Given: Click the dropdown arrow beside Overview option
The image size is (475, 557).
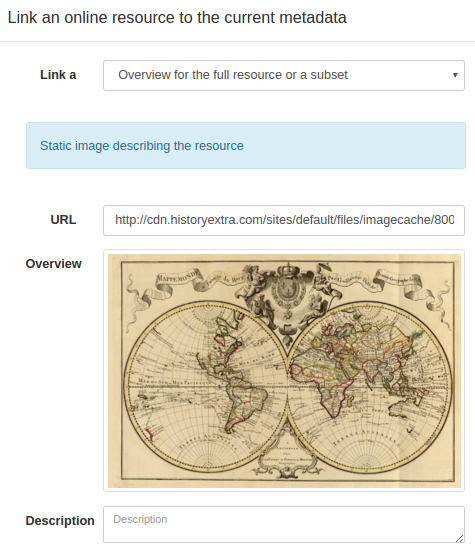Looking at the screenshot, I should 455,75.
